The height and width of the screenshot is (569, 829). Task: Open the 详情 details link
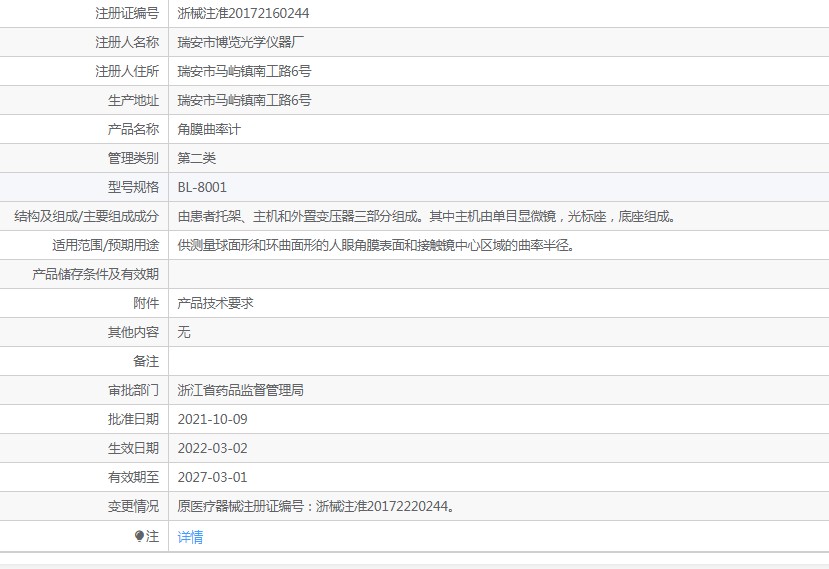click(190, 537)
